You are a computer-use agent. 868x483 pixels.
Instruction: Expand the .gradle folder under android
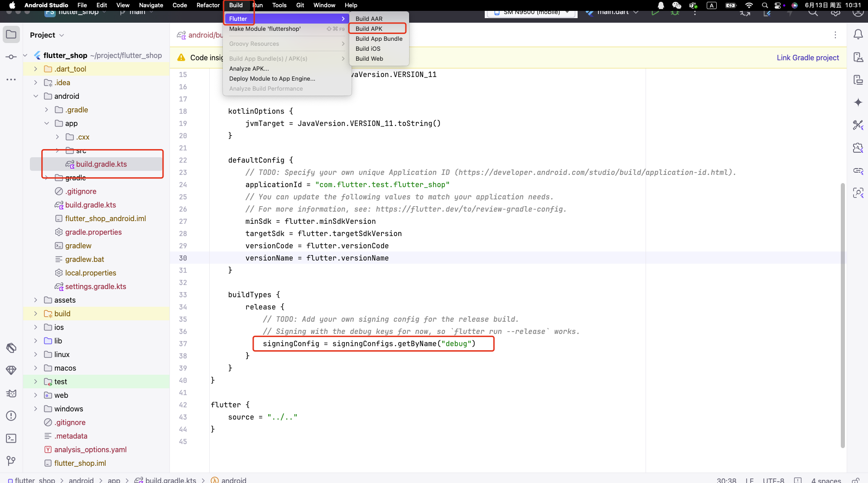point(47,110)
